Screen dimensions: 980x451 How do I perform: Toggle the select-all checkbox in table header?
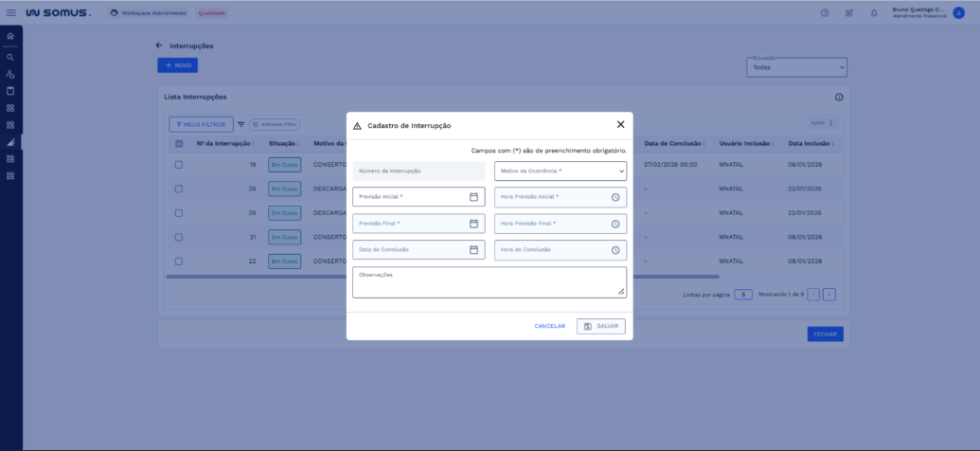179,144
